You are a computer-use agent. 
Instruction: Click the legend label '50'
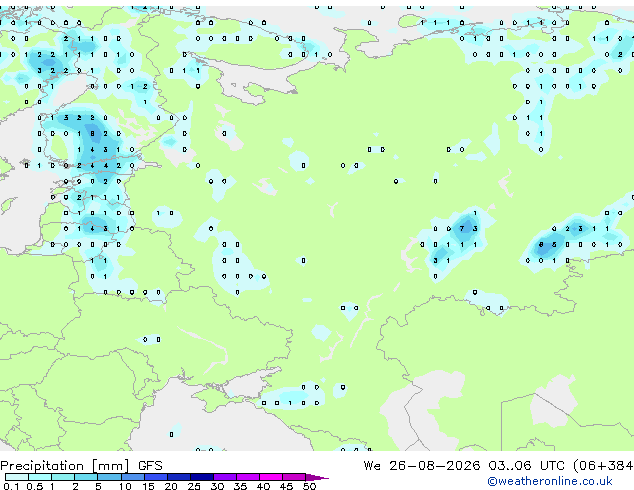tap(309, 486)
